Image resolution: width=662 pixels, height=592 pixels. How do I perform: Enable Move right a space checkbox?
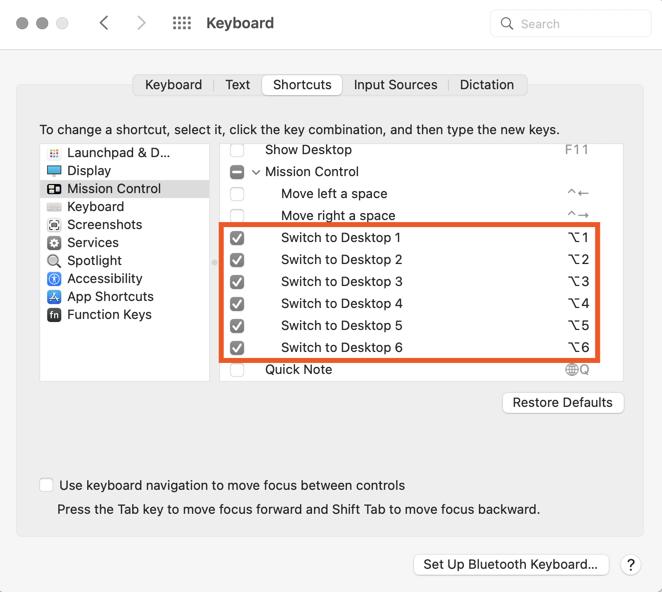[237, 215]
